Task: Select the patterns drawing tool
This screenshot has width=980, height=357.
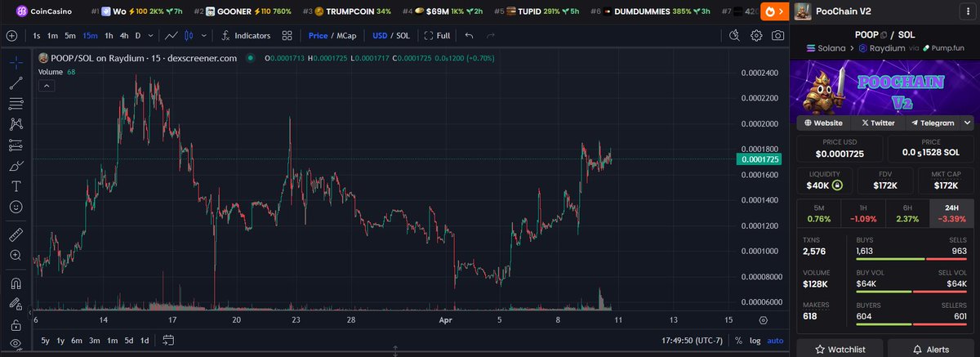Action: (16, 124)
